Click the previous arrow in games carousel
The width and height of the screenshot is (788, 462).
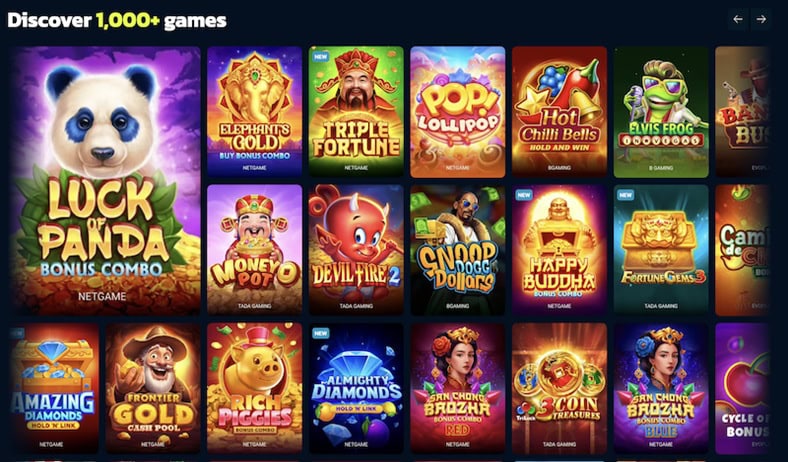tap(738, 20)
